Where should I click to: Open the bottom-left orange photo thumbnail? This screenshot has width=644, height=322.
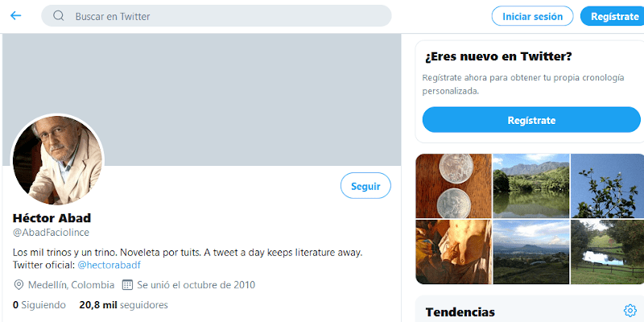pyautogui.click(x=453, y=252)
